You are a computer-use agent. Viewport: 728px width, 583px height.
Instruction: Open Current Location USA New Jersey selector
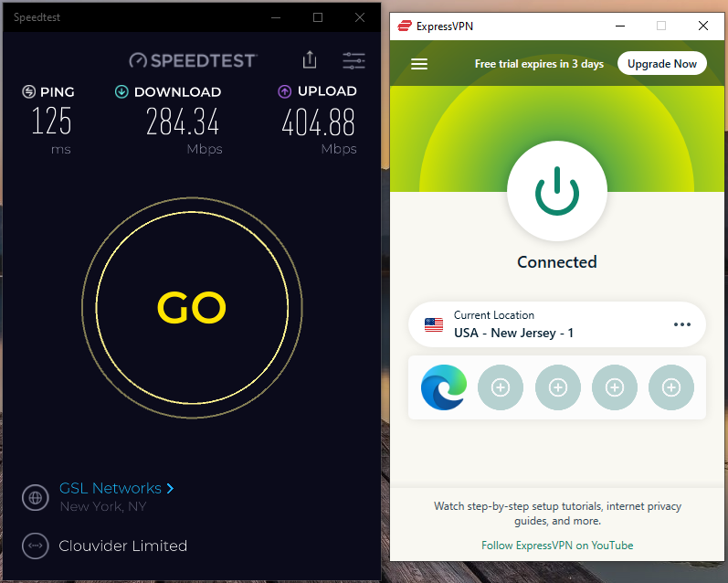[x=557, y=324]
